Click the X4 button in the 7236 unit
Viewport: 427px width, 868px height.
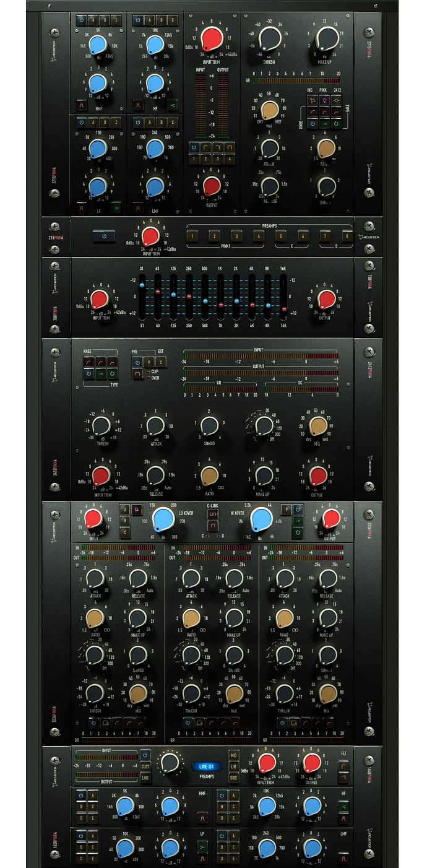pos(136,510)
